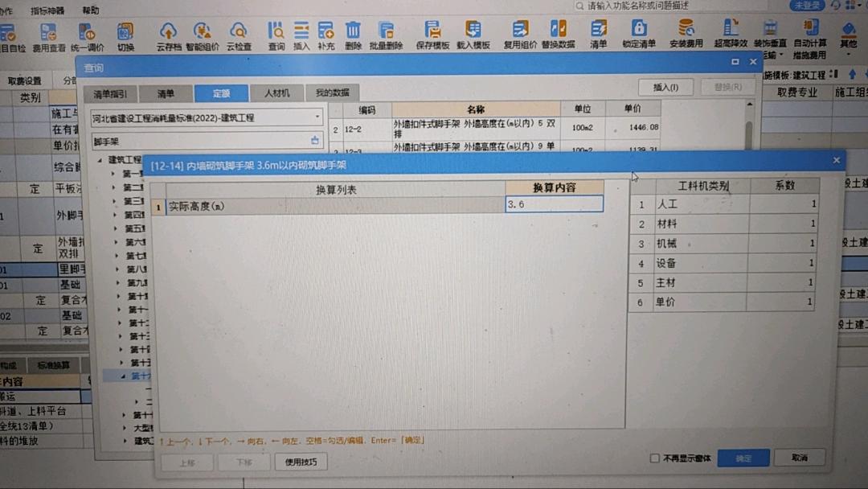Click the 取费设置 tab in main window
Image resolution: width=868 pixels, height=489 pixels.
24,81
